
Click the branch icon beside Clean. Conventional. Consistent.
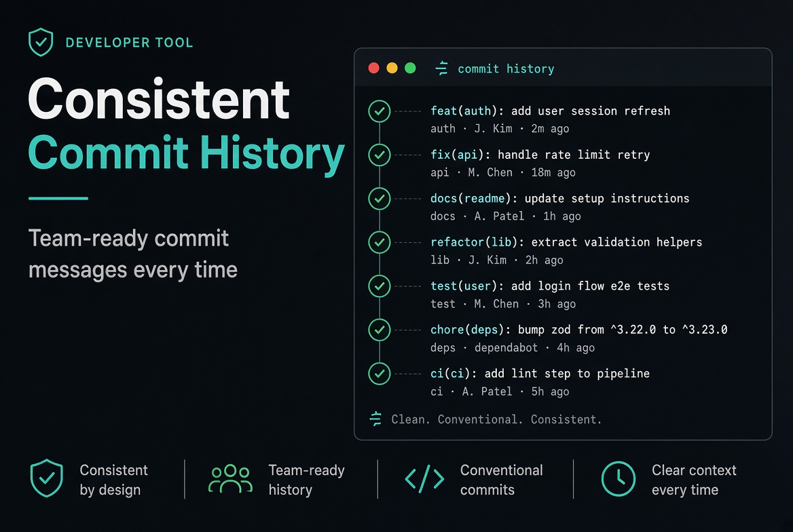coord(375,419)
